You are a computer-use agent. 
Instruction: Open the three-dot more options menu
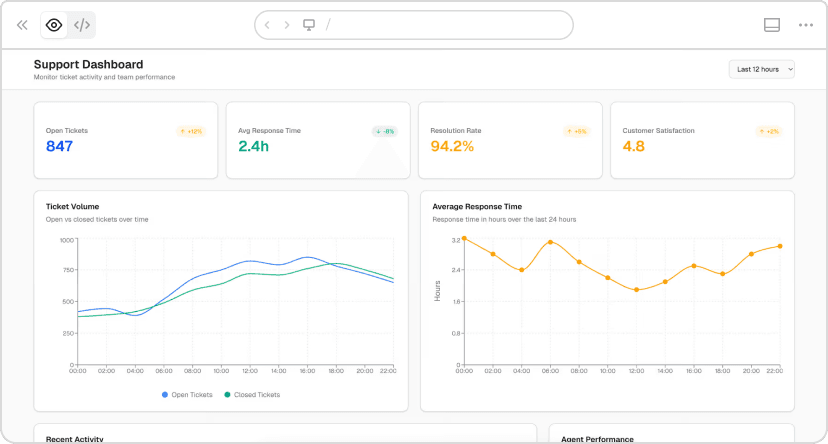(806, 25)
